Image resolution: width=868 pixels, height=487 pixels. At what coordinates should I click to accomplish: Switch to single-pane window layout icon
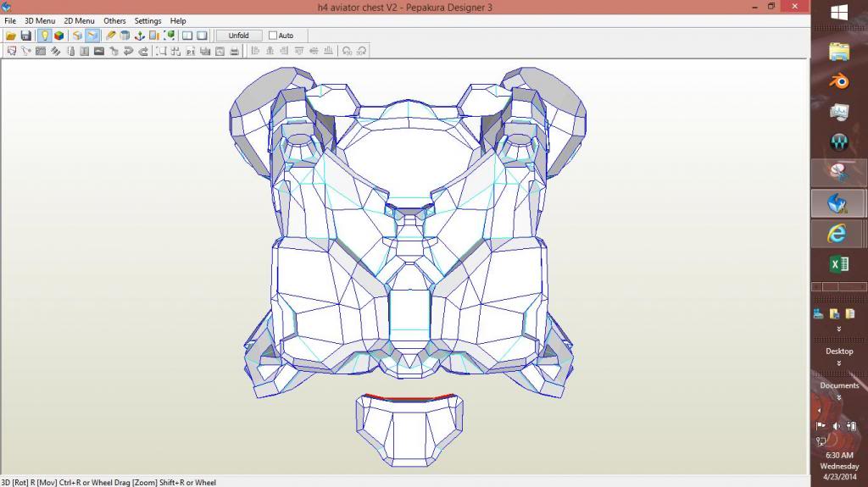click(202, 36)
